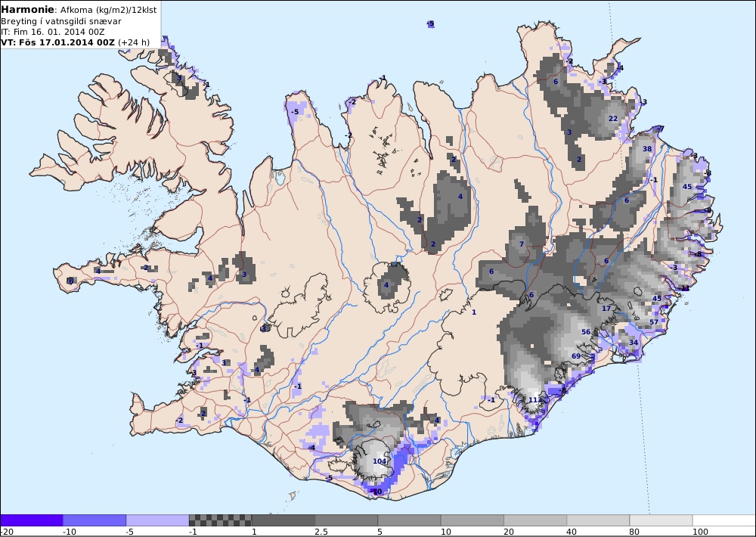Click the 17 value on the map
The height and width of the screenshot is (537, 756).
[x=606, y=309]
